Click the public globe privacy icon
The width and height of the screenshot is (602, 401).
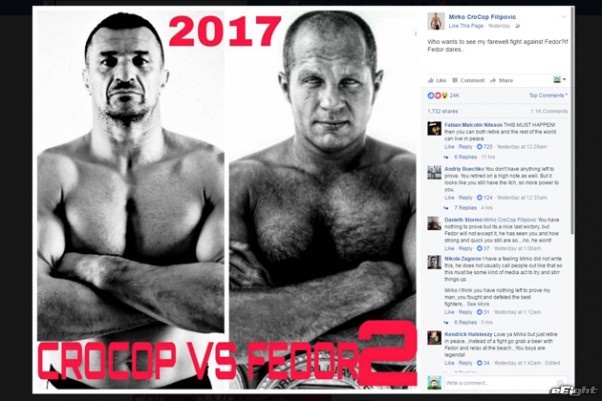click(x=518, y=26)
